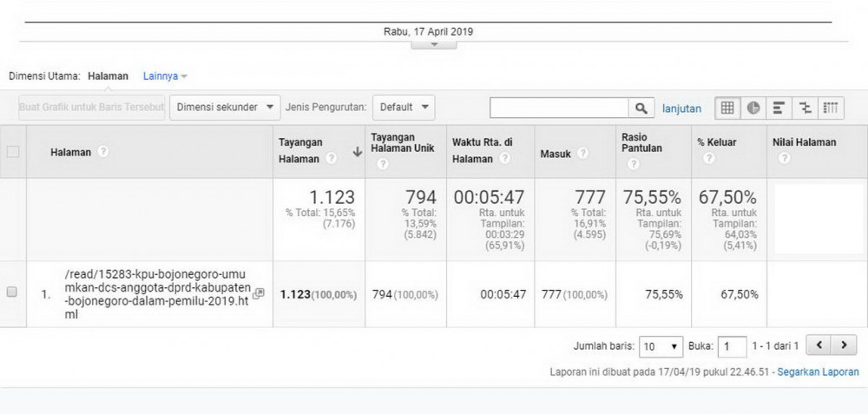Image resolution: width=868 pixels, height=414 pixels.
Task: Click the table search input field
Action: pyautogui.click(x=559, y=108)
